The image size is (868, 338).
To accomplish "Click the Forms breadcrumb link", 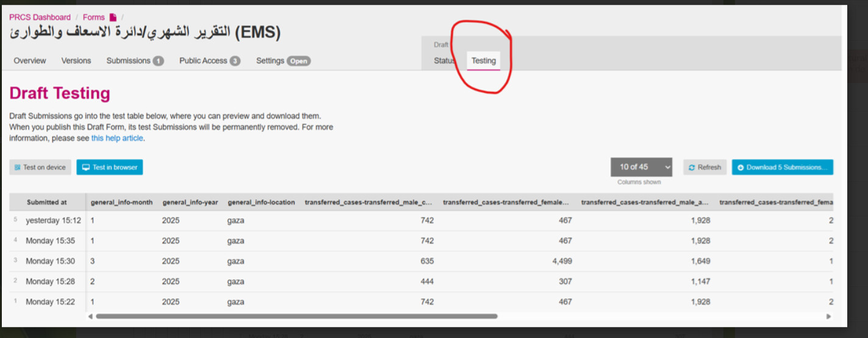I will (94, 18).
